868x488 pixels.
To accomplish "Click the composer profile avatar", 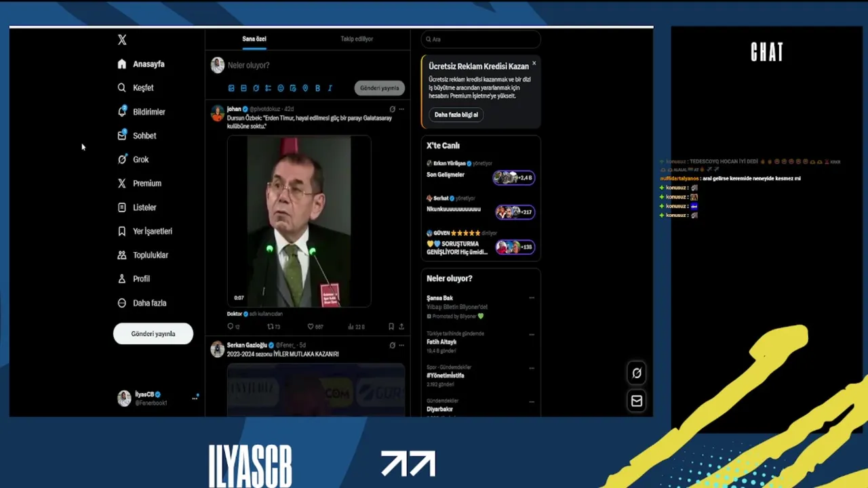I will point(218,65).
